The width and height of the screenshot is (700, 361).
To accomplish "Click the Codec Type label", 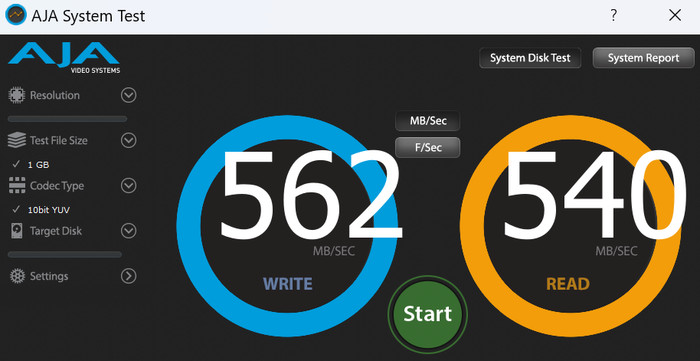I will point(57,186).
